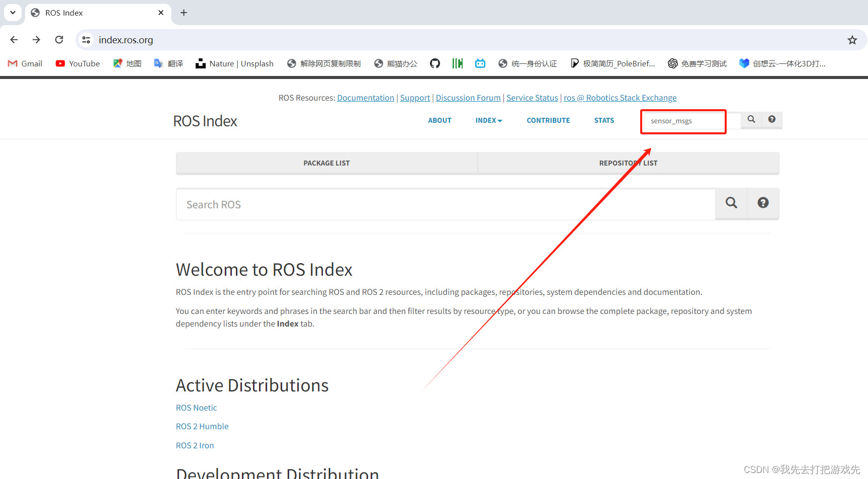This screenshot has width=868, height=479.
Task: Open the Nature | Unsplash bookmark
Action: point(235,63)
